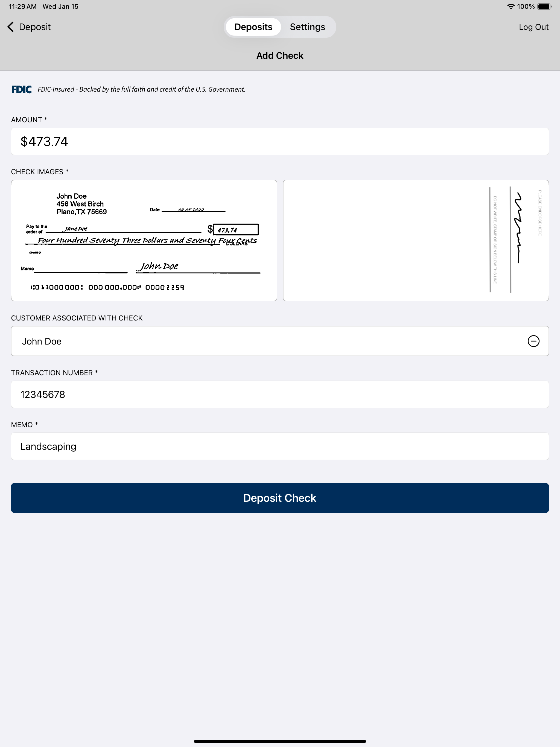Tap Log Out
This screenshot has width=560, height=747.
tap(533, 27)
